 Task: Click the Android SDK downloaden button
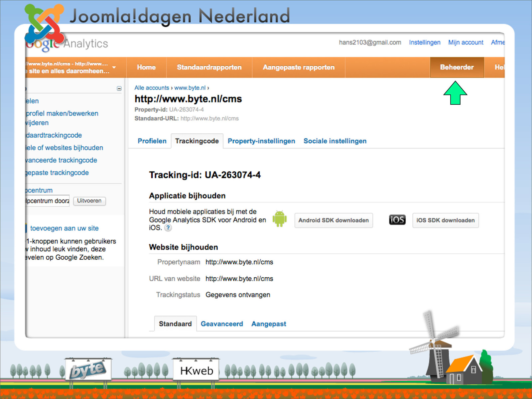(333, 220)
